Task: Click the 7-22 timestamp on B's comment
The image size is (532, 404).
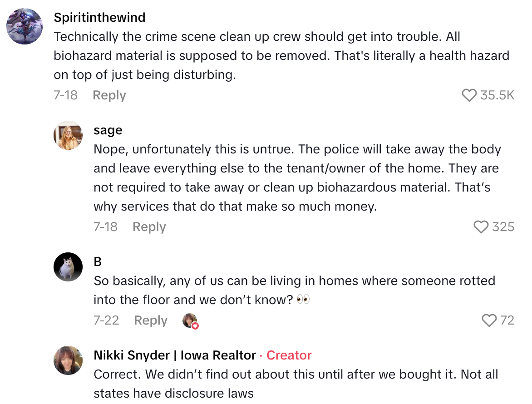Action: [x=106, y=320]
